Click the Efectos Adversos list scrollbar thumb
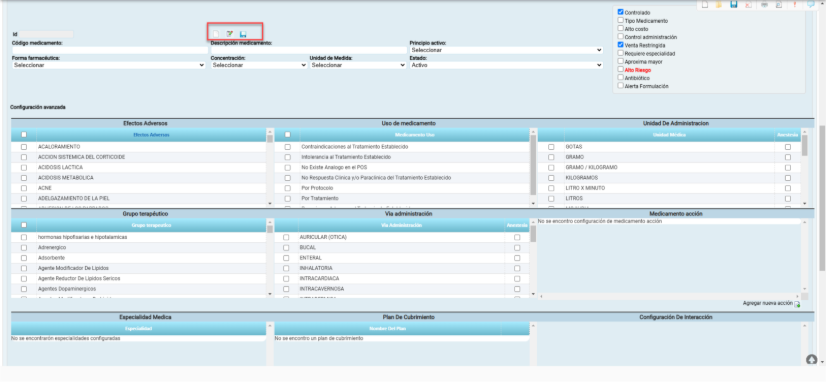The height and width of the screenshot is (382, 826). pyautogui.click(x=270, y=139)
